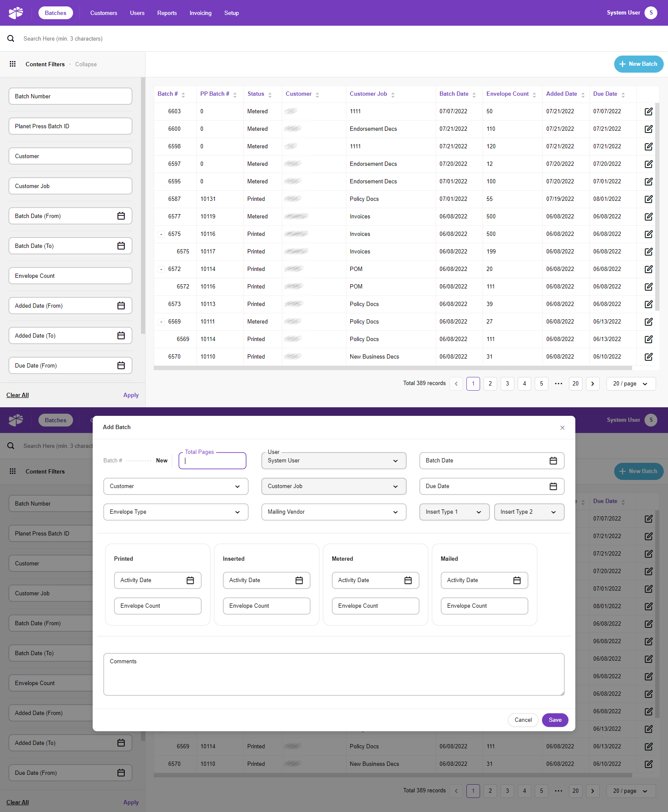
Task: Go to the Invoicing menu
Action: click(200, 13)
